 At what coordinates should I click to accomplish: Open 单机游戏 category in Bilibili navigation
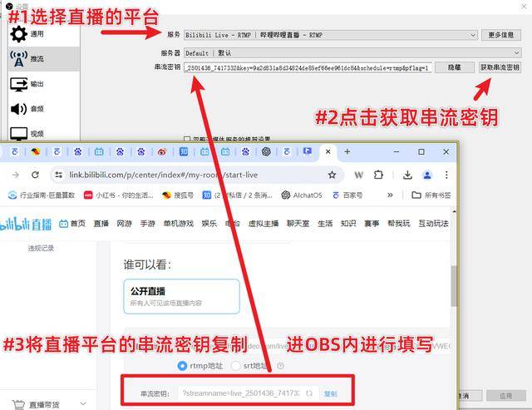179,224
